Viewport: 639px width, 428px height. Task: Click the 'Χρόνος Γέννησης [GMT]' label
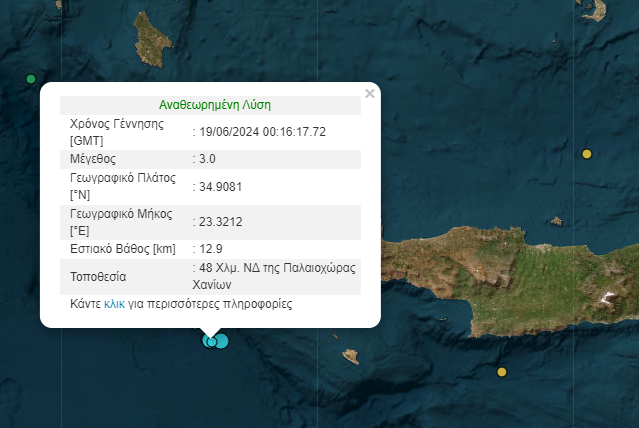(114, 132)
